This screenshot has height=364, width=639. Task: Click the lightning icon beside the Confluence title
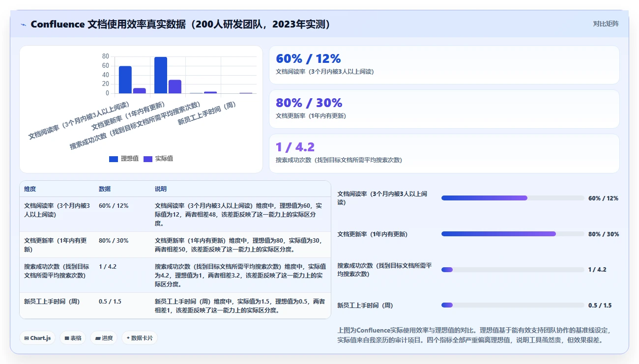click(24, 25)
